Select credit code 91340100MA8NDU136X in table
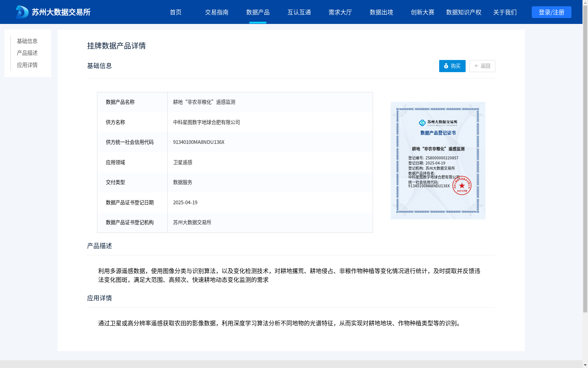The height and width of the screenshot is (368, 588). coord(199,142)
